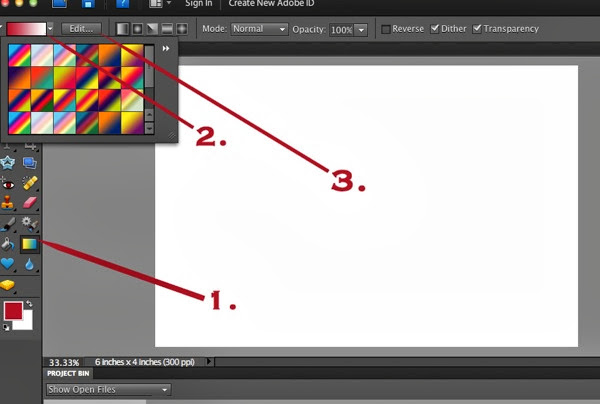Open the Opacity slider dropdown arrow
The width and height of the screenshot is (600, 404).
pyautogui.click(x=361, y=30)
